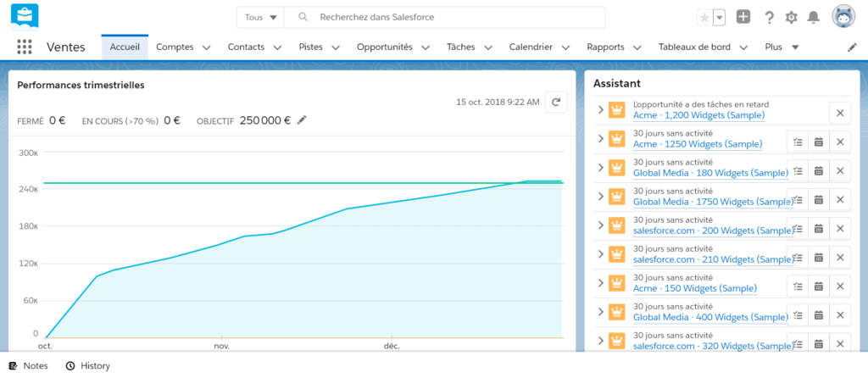The width and height of the screenshot is (868, 378).
Task: Open Acme - 1250 Widgets (Sample) link
Action: (697, 144)
